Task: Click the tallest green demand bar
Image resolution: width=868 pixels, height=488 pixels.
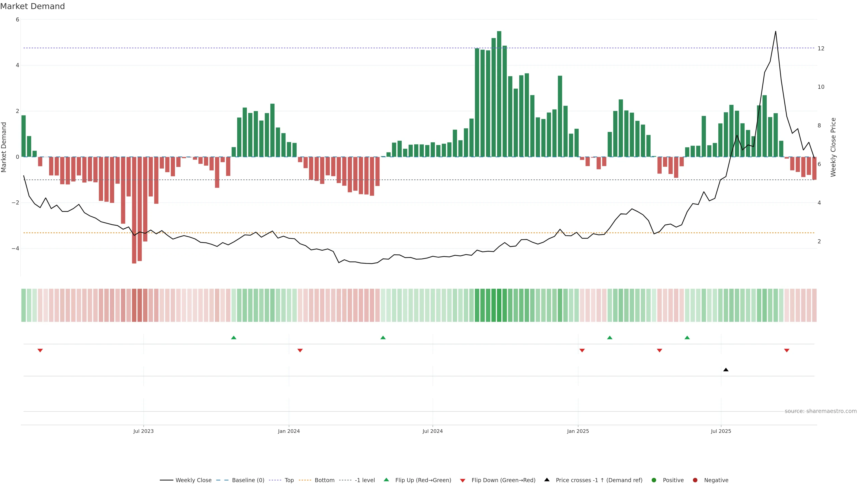Action: pyautogui.click(x=499, y=94)
